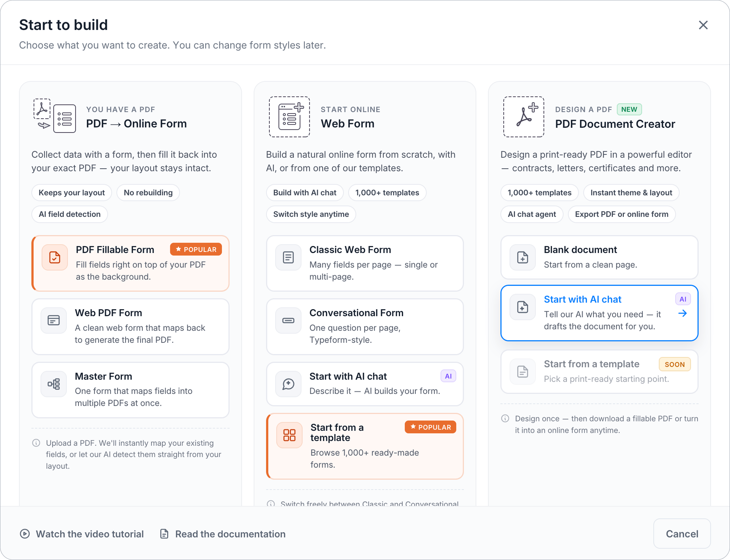The image size is (730, 560).
Task: Click the Start from a clean page text
Action: (590, 265)
